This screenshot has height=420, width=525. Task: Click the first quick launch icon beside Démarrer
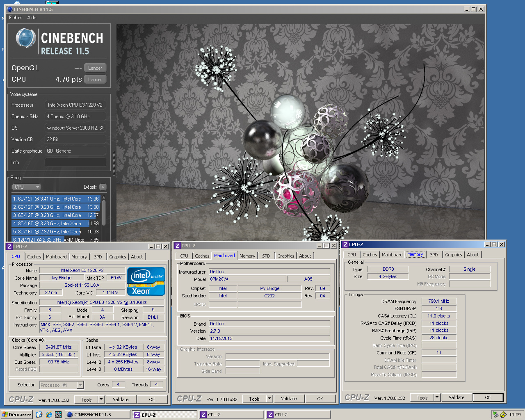[39, 415]
